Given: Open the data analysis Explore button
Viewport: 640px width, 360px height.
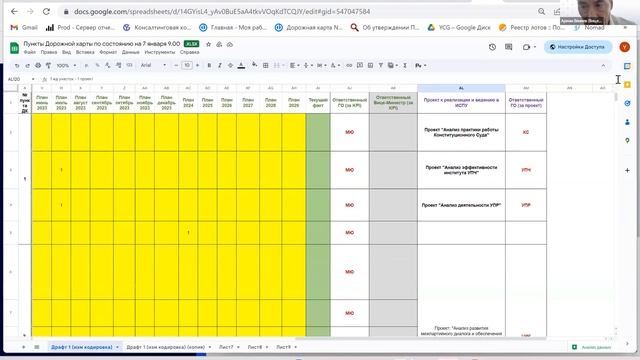Looking at the screenshot, I should click(592, 347).
